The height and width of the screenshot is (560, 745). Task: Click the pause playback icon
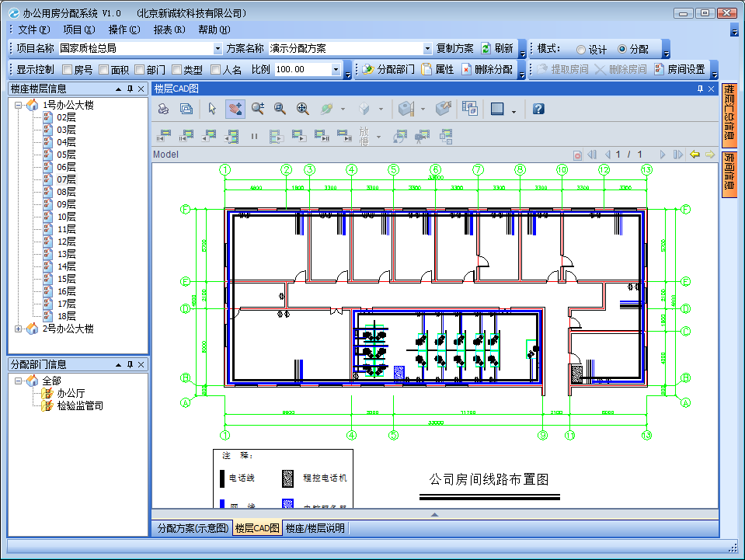coord(254,137)
